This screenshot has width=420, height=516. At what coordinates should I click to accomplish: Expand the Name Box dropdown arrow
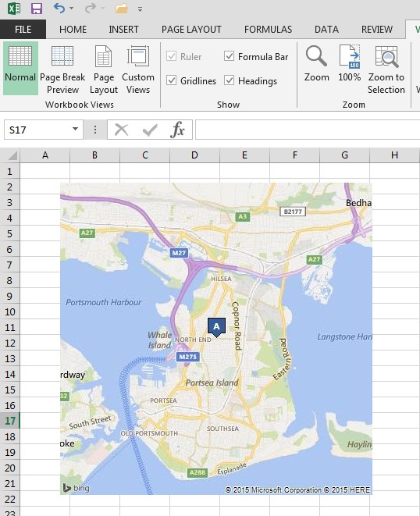[x=76, y=129]
